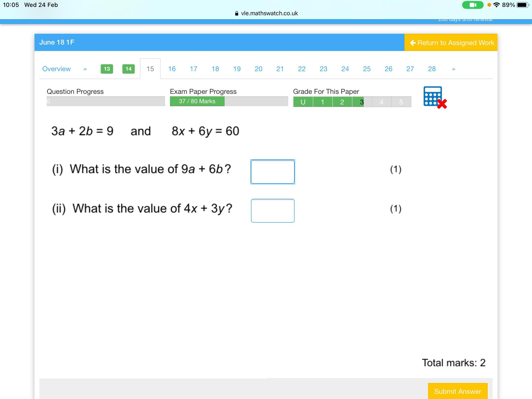Image resolution: width=532 pixels, height=399 pixels.
Task: Go to previous question set arrow «
Action: 85,69
